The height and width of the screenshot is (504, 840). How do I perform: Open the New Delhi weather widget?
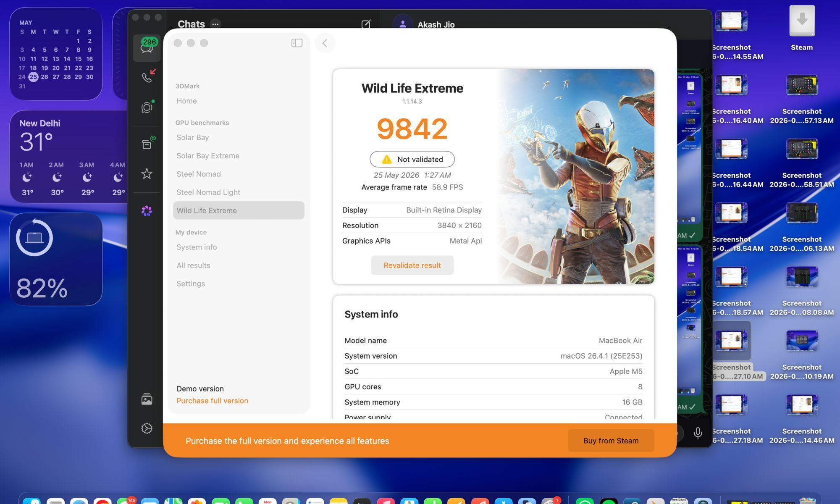pos(69,157)
